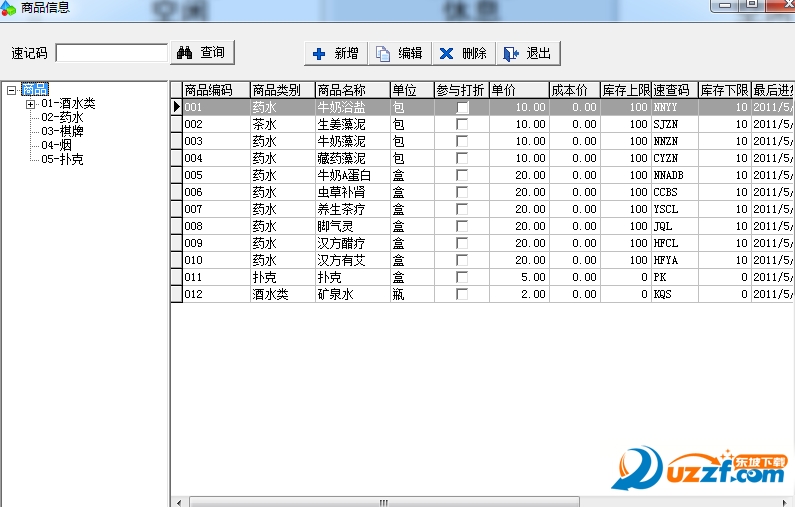Click product name cell 汉方有艾
The width and height of the screenshot is (795, 507).
click(x=353, y=260)
